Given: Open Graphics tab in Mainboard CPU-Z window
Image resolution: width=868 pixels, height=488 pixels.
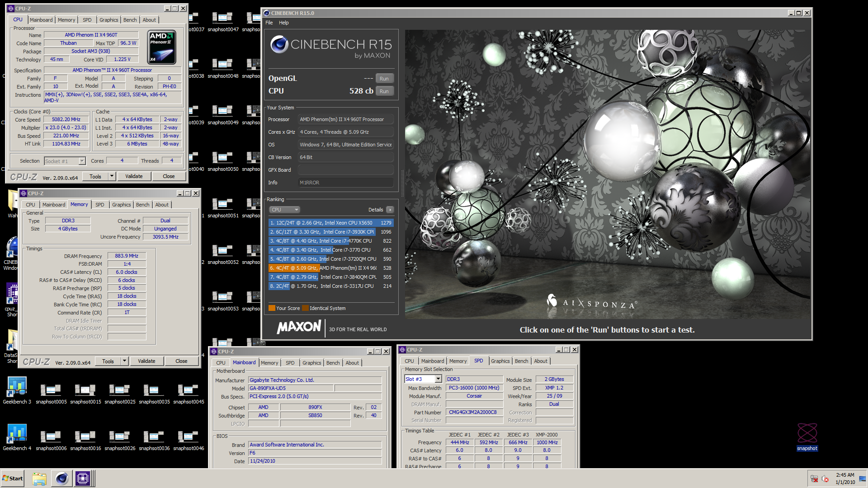Looking at the screenshot, I should pos(311,363).
